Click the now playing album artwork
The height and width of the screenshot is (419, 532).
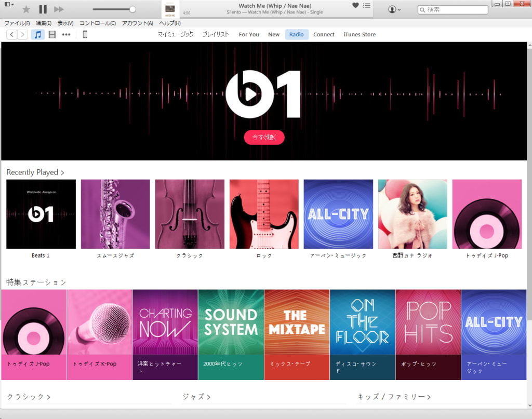pyautogui.click(x=170, y=9)
